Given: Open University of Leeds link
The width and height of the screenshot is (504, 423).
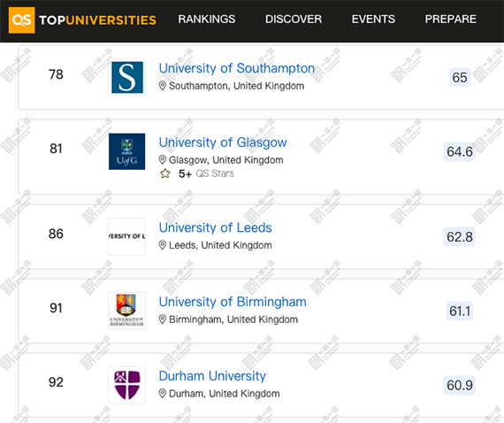Looking at the screenshot, I should pyautogui.click(x=216, y=227).
